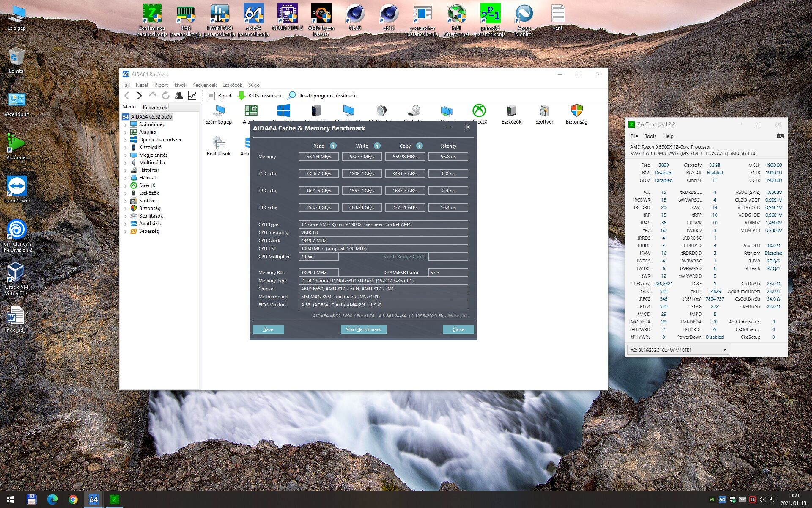Open the Tools menu in ZenTimings

click(x=650, y=136)
